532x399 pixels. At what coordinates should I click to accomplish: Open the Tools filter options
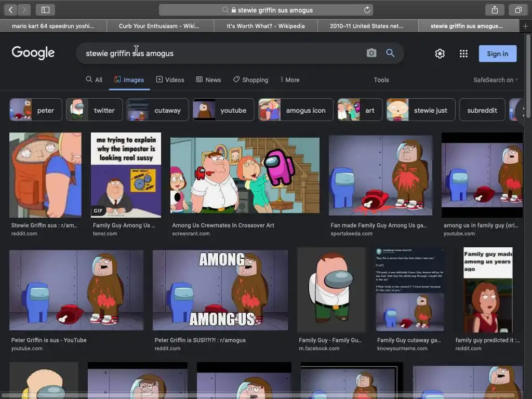pyautogui.click(x=381, y=79)
